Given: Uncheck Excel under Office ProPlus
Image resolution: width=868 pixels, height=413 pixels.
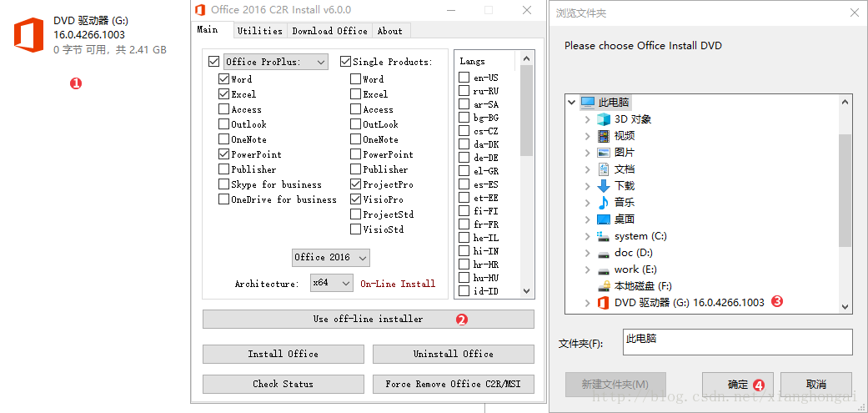Looking at the screenshot, I should (223, 94).
